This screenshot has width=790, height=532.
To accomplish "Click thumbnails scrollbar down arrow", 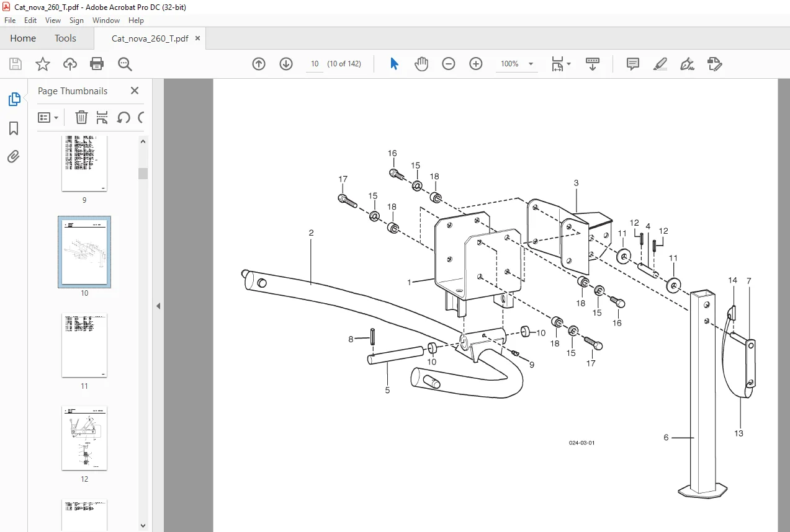I will (x=143, y=526).
